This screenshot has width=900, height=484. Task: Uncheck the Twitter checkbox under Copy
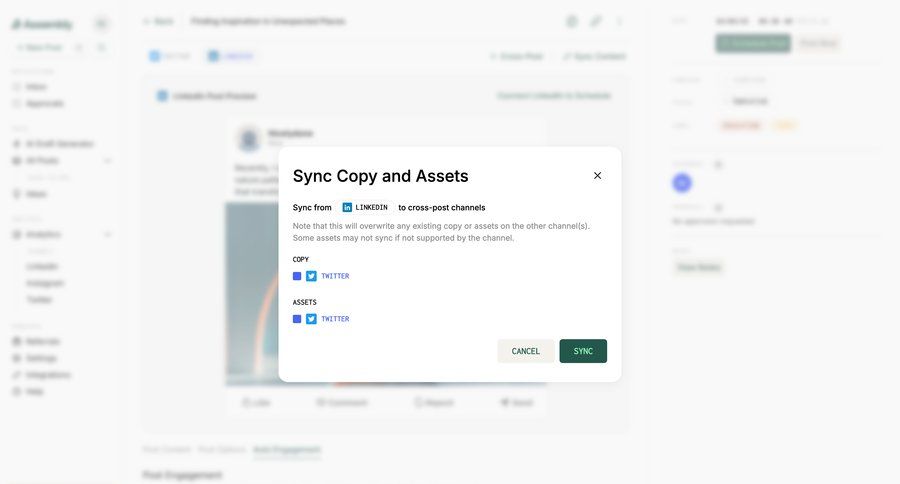click(x=297, y=276)
